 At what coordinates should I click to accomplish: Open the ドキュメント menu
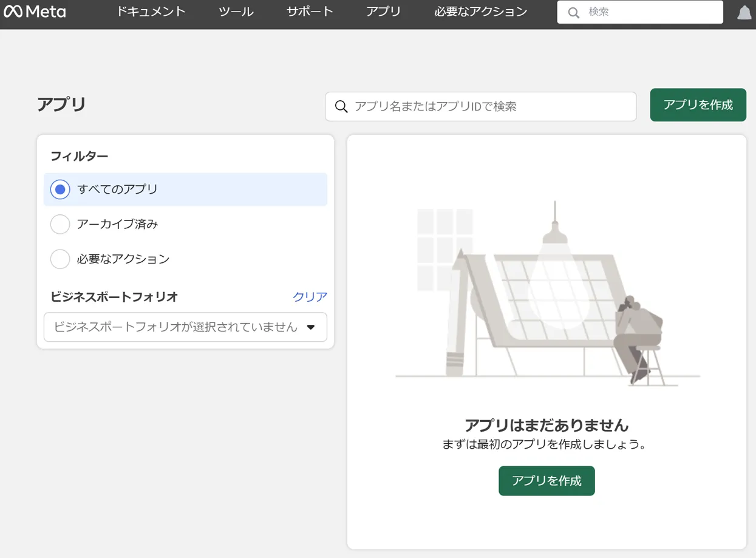point(151,11)
